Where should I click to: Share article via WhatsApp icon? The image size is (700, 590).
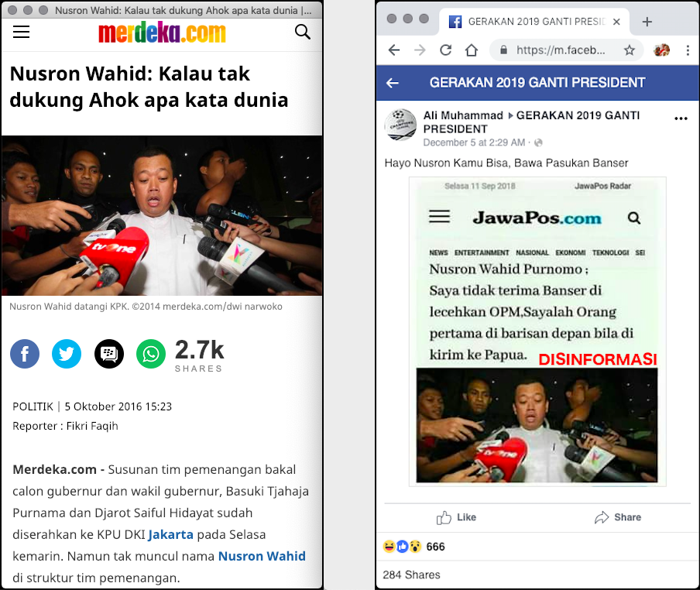pos(151,354)
